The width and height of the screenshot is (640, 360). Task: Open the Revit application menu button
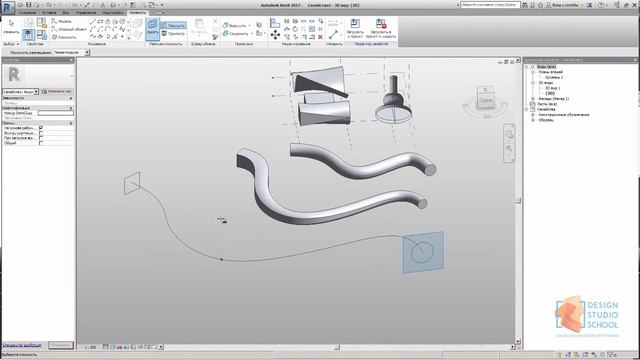click(8, 7)
